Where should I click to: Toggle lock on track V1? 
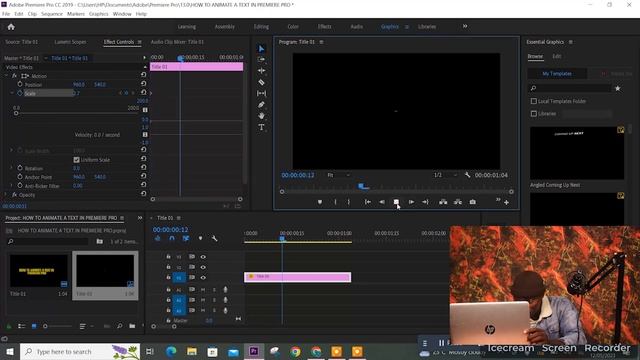168,278
